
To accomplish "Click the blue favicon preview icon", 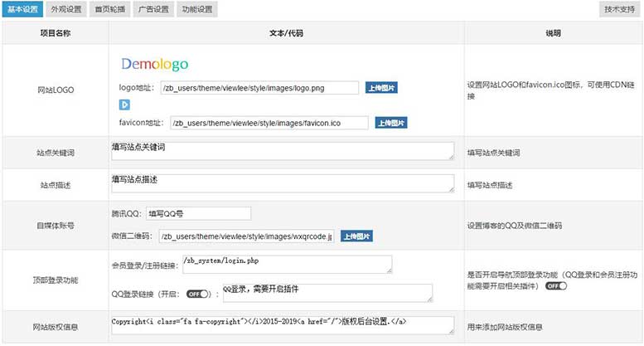I will 125,105.
